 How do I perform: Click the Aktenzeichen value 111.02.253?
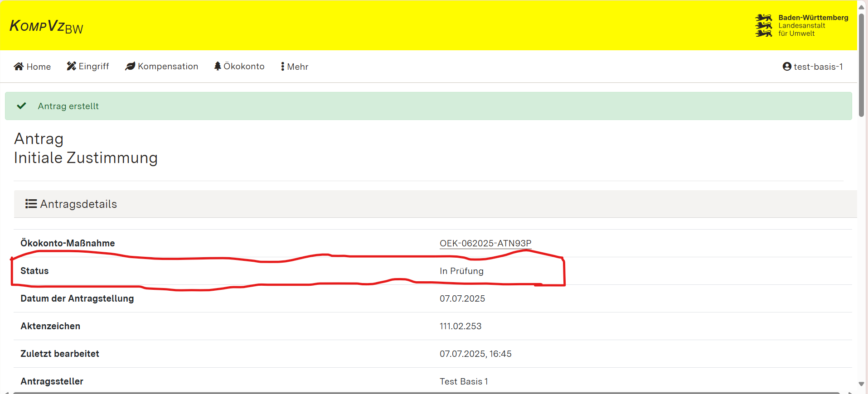coord(460,326)
